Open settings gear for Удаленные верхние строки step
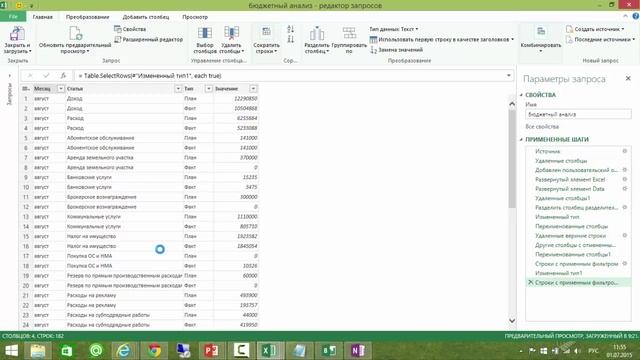The image size is (640, 360). [624, 236]
